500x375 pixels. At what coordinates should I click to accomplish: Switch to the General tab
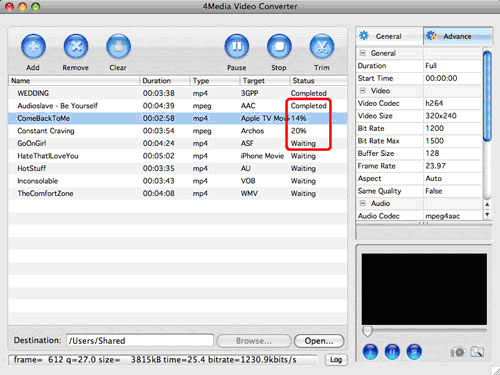(x=389, y=36)
